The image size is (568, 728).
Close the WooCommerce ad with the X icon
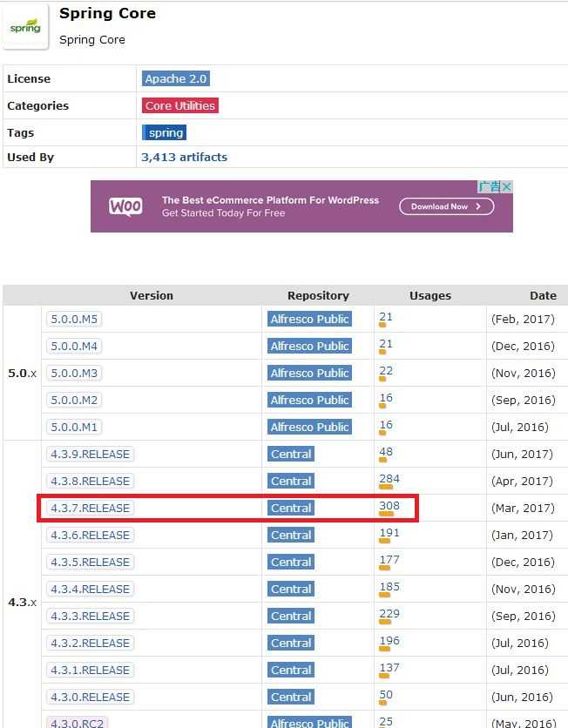pyautogui.click(x=507, y=186)
